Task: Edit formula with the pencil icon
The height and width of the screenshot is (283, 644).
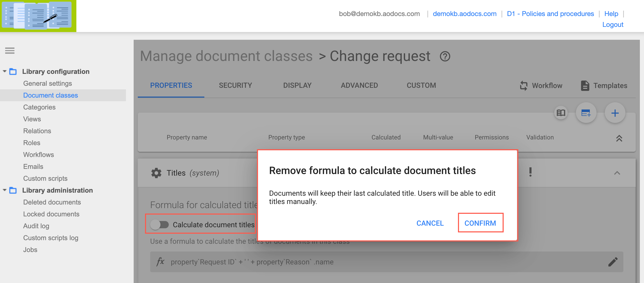Action: 613,262
